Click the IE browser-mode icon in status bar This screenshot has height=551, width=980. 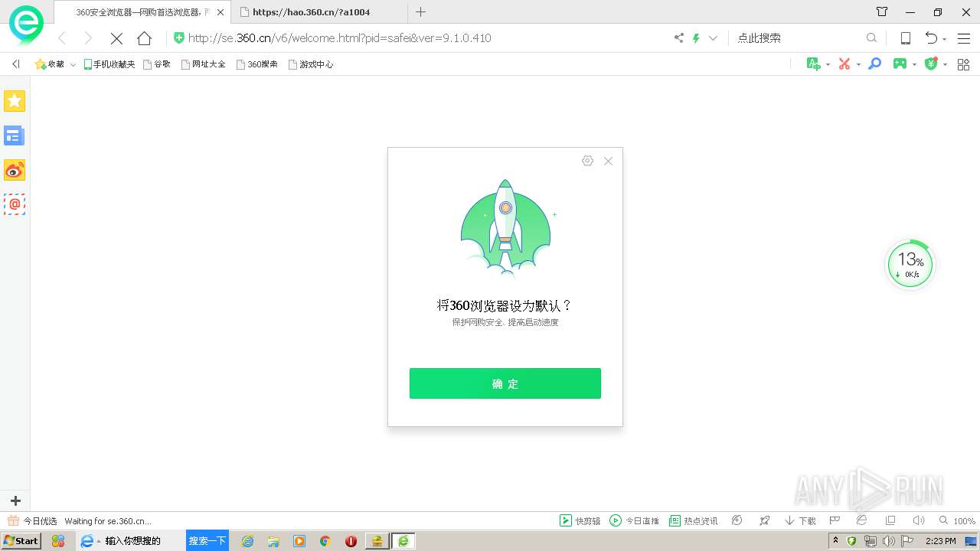click(x=861, y=520)
